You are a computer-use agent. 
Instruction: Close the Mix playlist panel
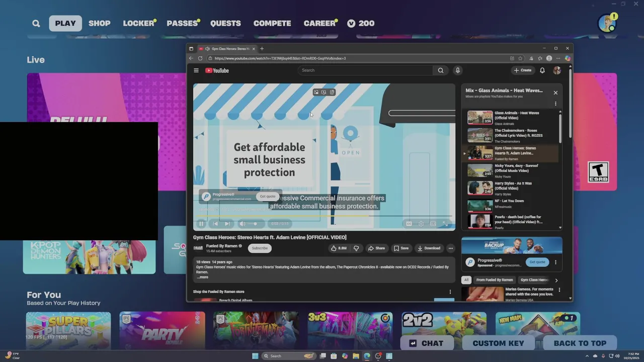point(555,93)
